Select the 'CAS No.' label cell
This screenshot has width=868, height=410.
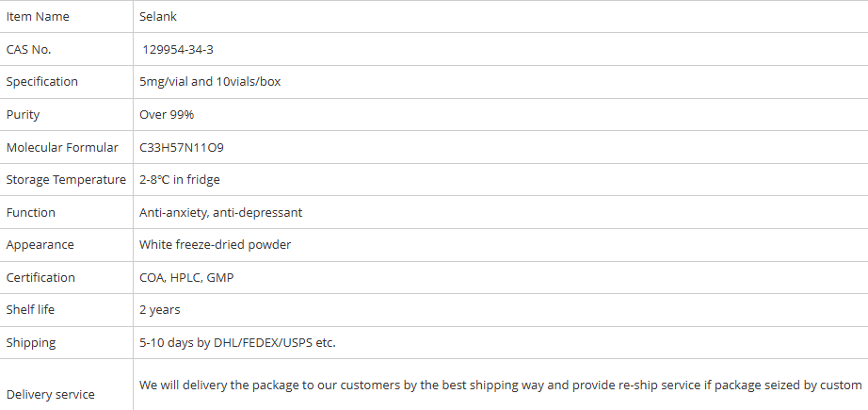28,49
